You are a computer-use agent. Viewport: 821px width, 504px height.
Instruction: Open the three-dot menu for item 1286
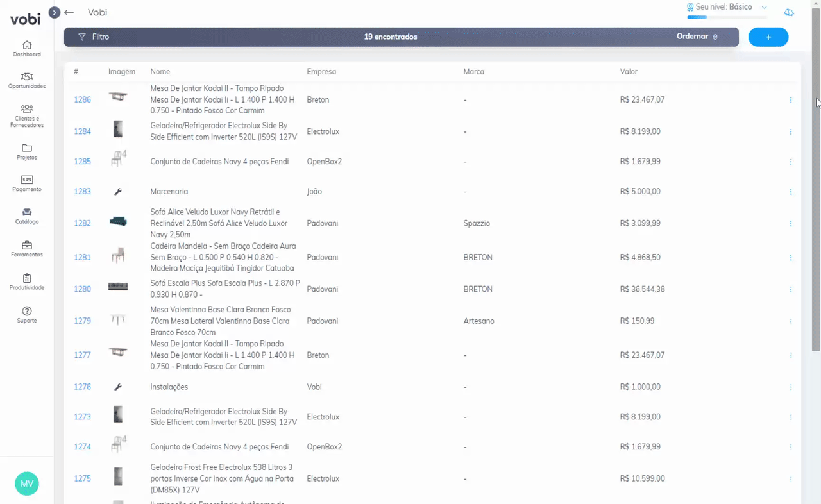791,100
